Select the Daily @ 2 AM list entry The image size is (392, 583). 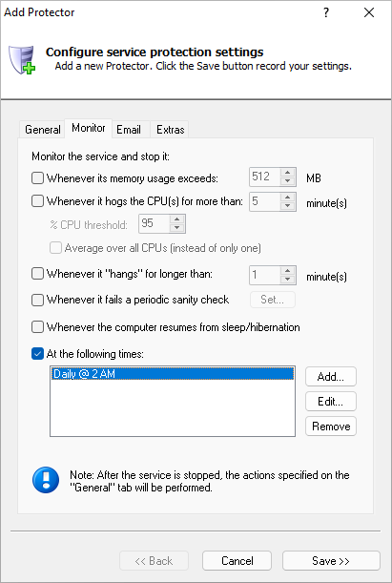point(173,374)
